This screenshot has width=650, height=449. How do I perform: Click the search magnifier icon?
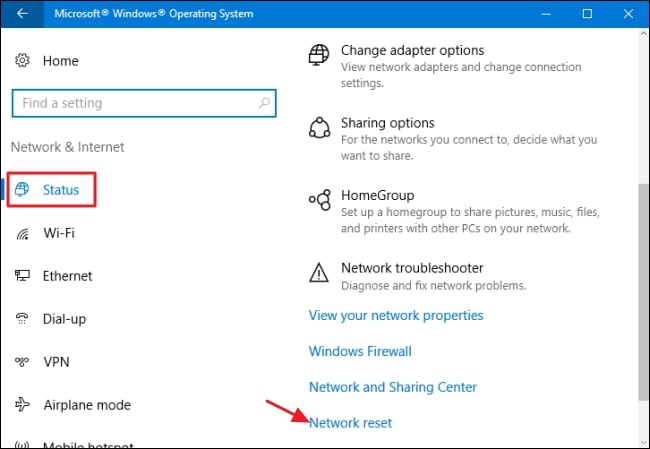(x=262, y=103)
